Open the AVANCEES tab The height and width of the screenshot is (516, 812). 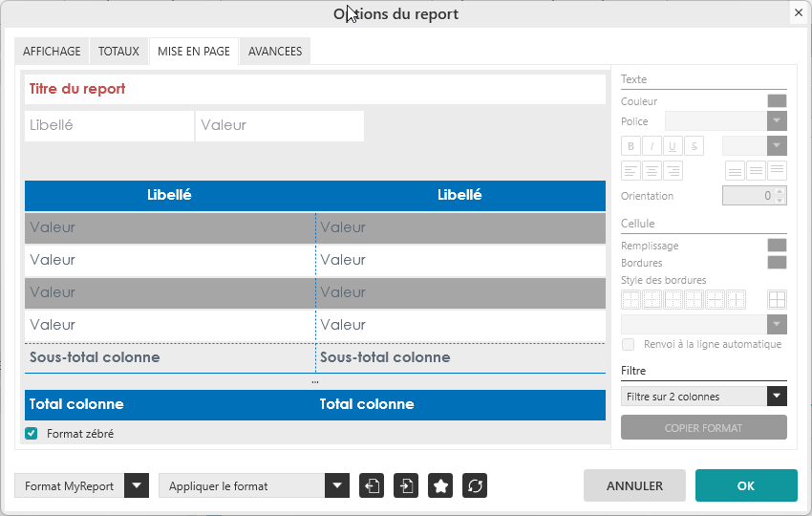tap(275, 52)
